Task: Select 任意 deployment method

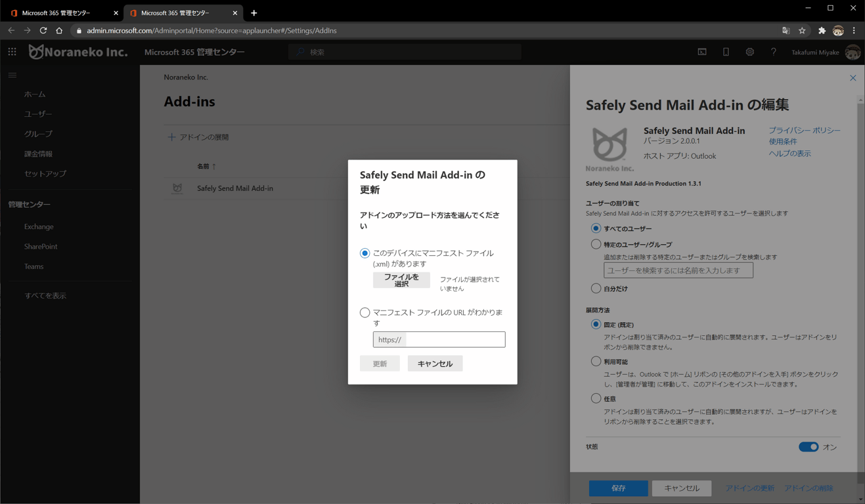Action: point(596,398)
